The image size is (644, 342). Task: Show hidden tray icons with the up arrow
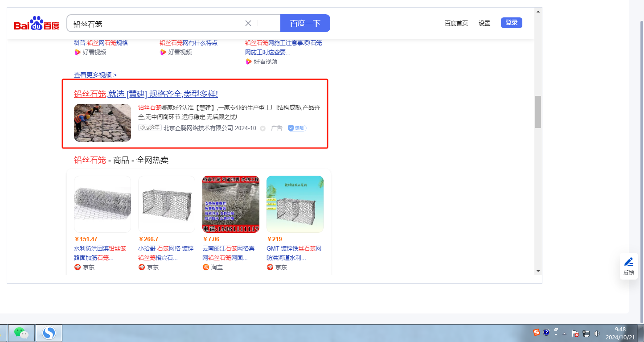tap(565, 333)
